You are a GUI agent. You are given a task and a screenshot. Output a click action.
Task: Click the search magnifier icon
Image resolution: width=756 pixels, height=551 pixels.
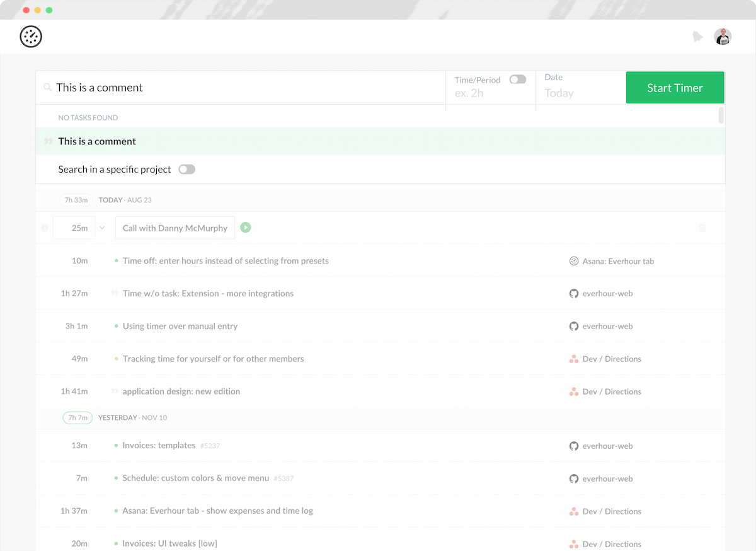(x=48, y=88)
